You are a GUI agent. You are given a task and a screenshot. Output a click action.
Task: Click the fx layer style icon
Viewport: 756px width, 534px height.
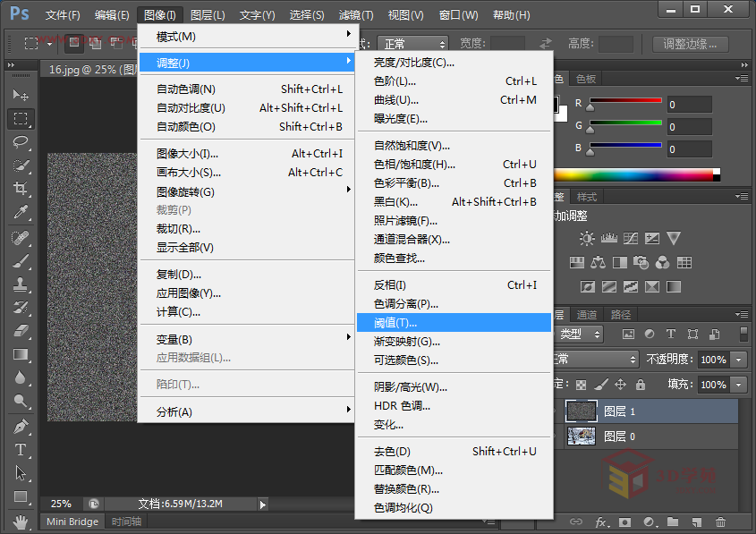tap(602, 521)
